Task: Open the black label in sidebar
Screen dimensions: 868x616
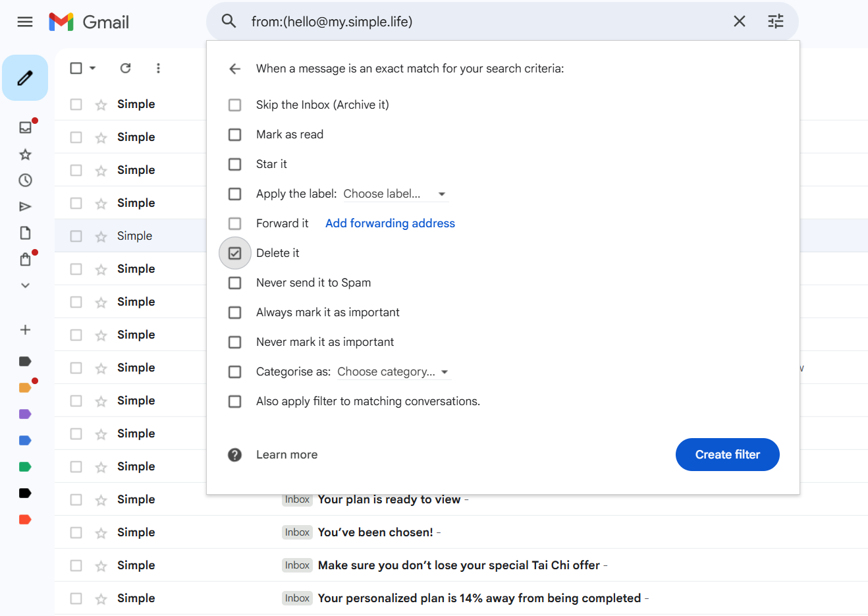Action: 25,493
